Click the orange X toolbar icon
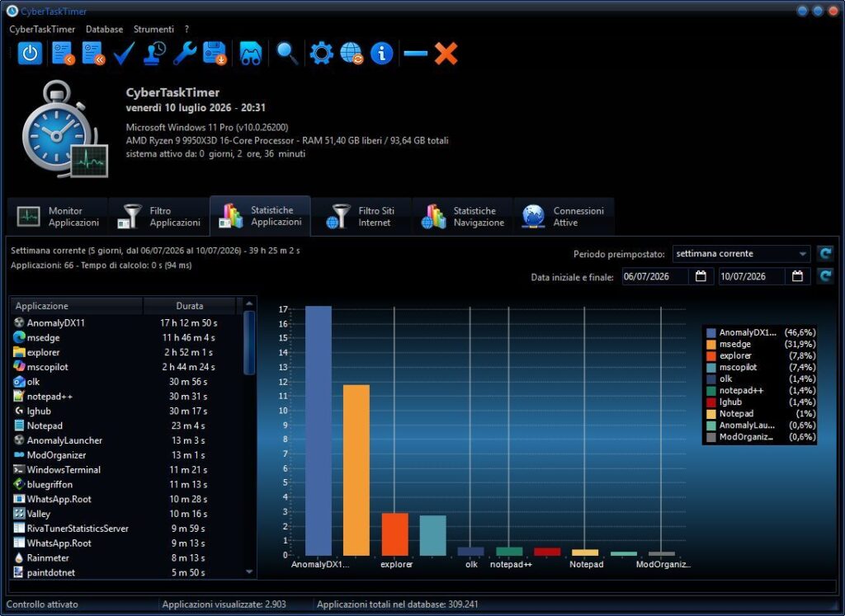This screenshot has height=616, width=845. click(446, 54)
